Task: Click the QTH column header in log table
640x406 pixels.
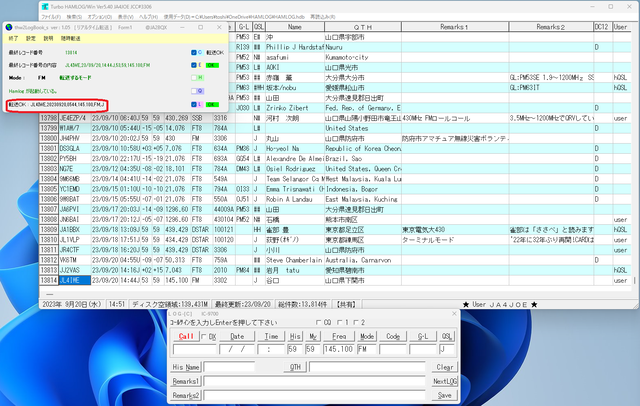Action: (363, 27)
